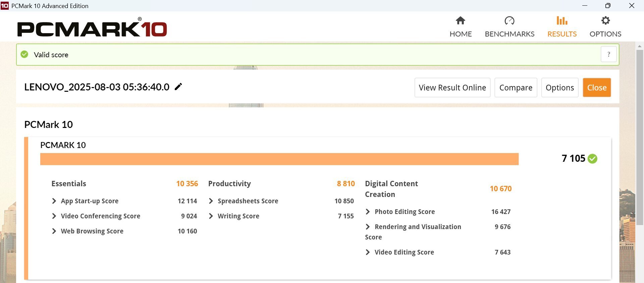
Task: Click the Essentials score 10 356
Action: [187, 184]
